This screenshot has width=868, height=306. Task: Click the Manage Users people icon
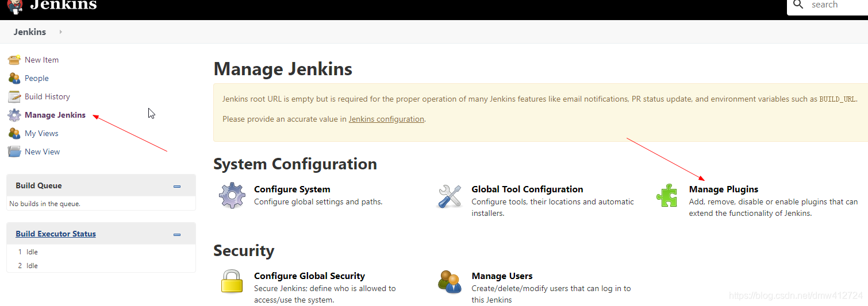coord(450,282)
